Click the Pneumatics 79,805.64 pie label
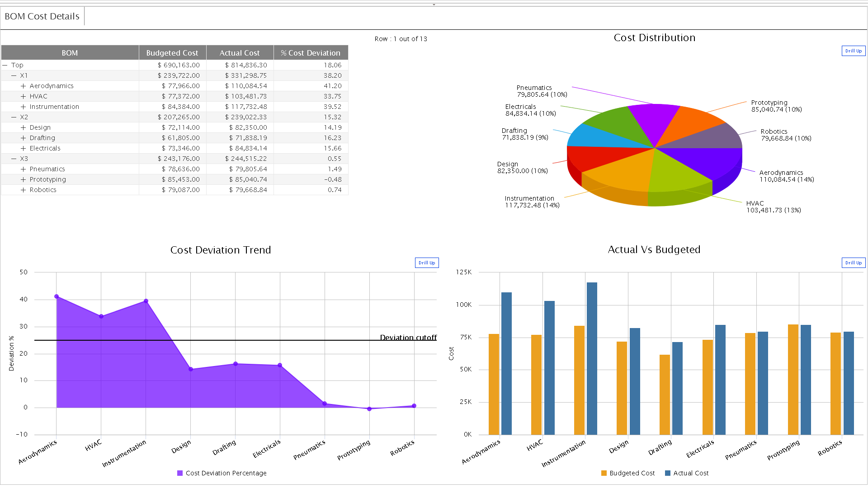 tap(542, 91)
